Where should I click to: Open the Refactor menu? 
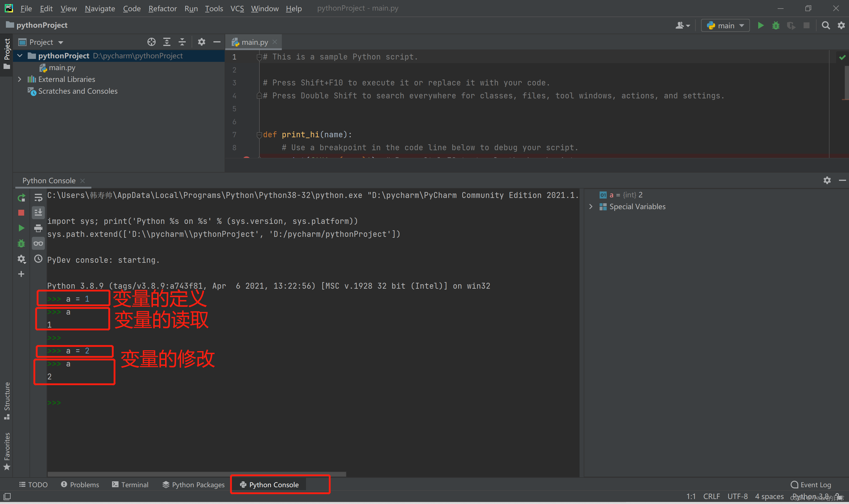coord(162,9)
